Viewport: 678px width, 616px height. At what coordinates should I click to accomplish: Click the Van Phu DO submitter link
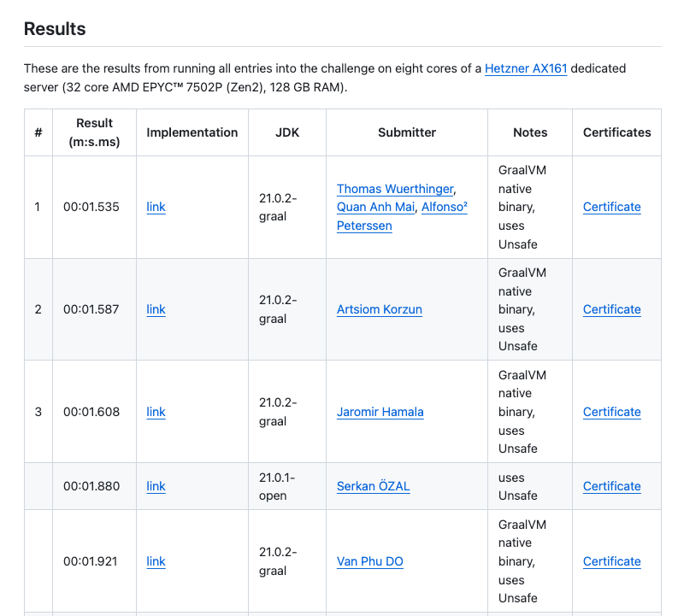(x=369, y=561)
